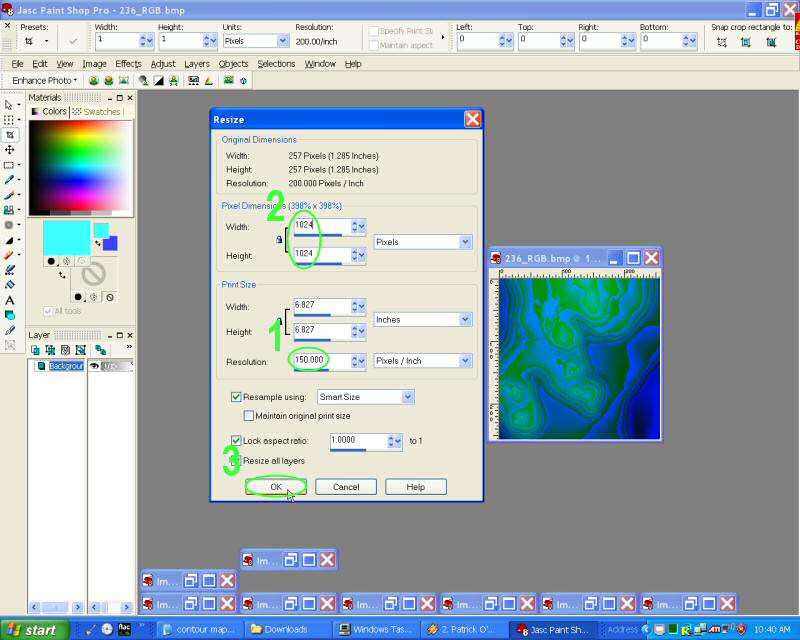Open the Units dropdown in the options toolbar

[283, 41]
